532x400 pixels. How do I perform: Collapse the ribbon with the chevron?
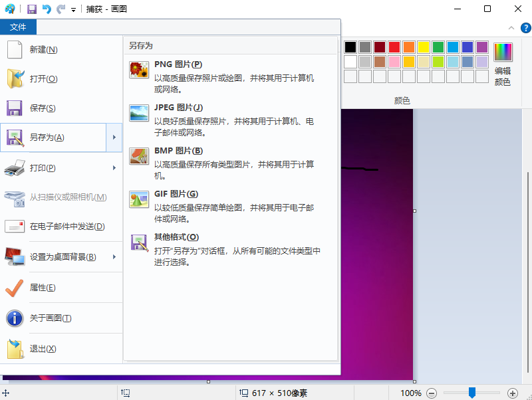(511, 28)
